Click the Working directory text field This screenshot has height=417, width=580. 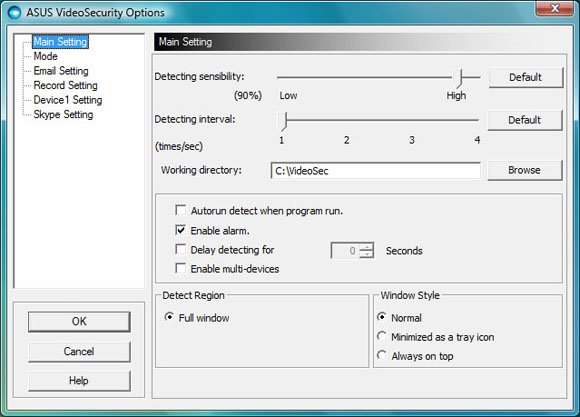pos(376,171)
